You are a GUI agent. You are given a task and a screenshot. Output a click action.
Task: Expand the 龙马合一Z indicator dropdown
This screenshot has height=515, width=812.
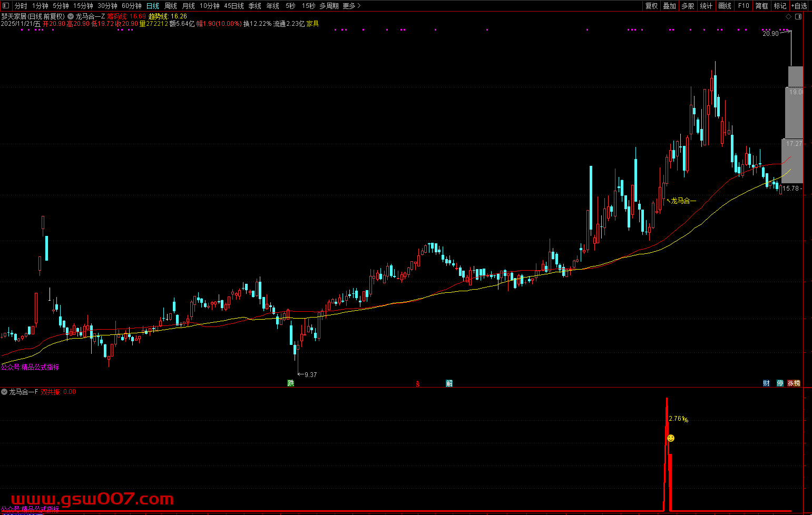(x=71, y=16)
